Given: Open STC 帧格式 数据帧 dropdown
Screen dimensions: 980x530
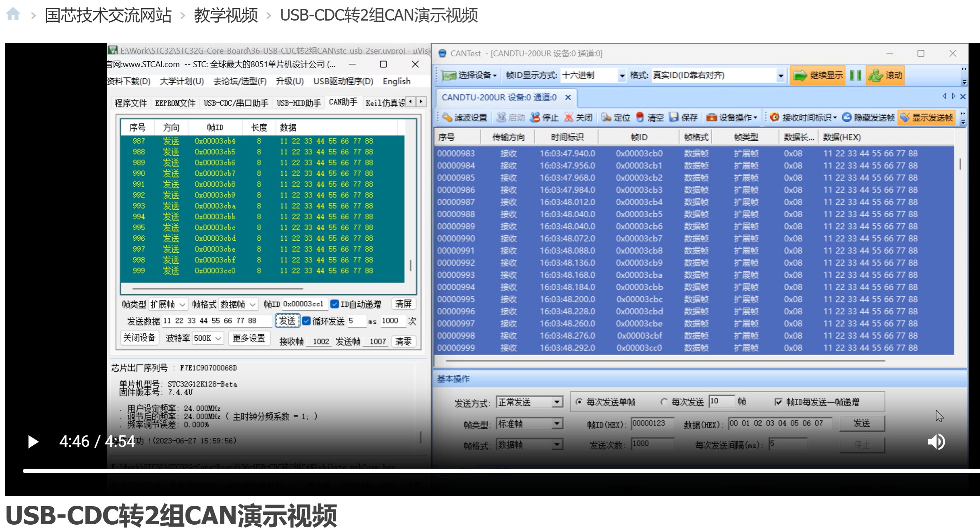Looking at the screenshot, I should [x=238, y=304].
